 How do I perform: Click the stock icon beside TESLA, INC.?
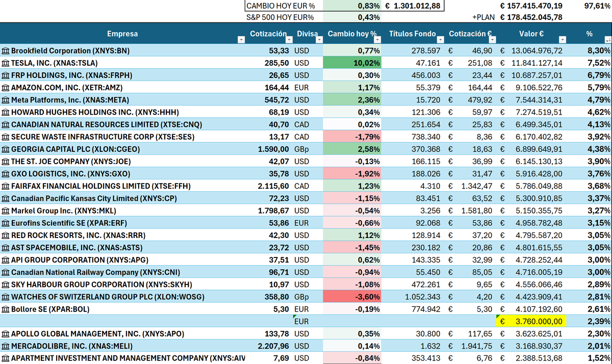point(6,63)
